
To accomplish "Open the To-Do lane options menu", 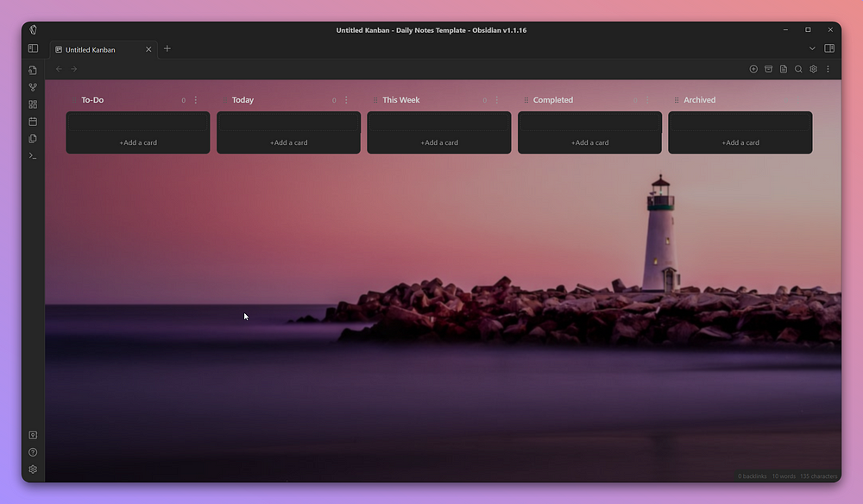I will coord(195,100).
